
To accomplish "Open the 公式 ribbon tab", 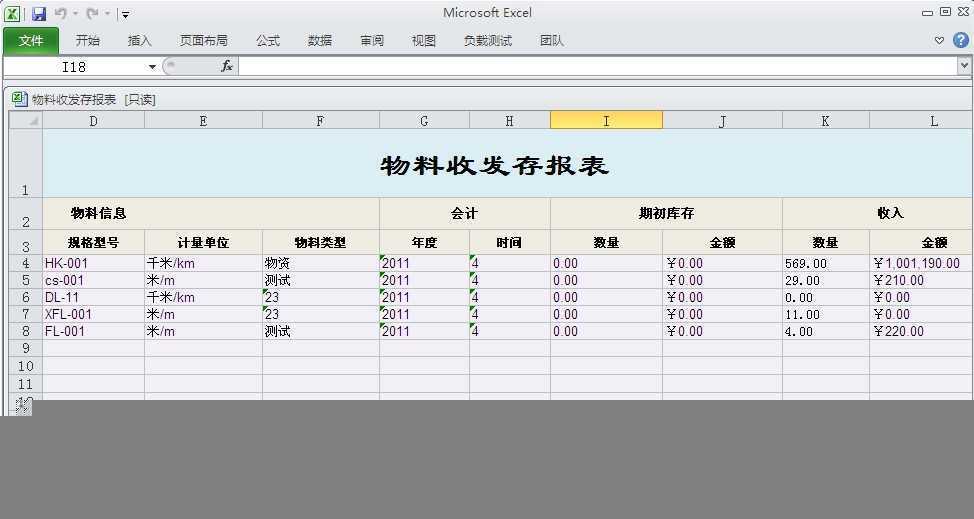I will (268, 41).
